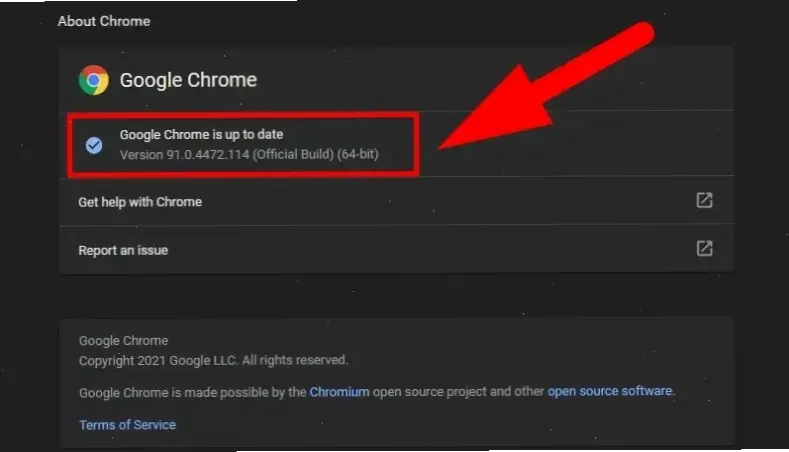The width and height of the screenshot is (789, 452).
Task: Click the blue checkmark update status icon
Action: (x=94, y=145)
